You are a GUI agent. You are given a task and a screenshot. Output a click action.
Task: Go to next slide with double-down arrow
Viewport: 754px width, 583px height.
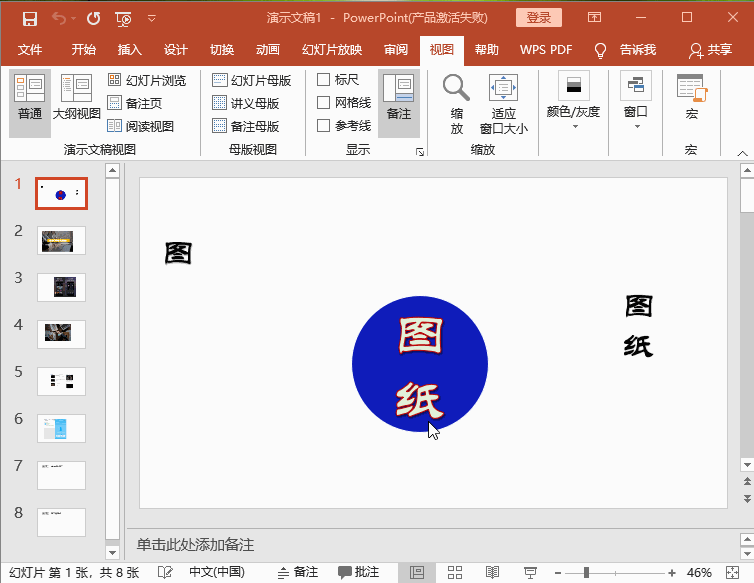[747, 498]
